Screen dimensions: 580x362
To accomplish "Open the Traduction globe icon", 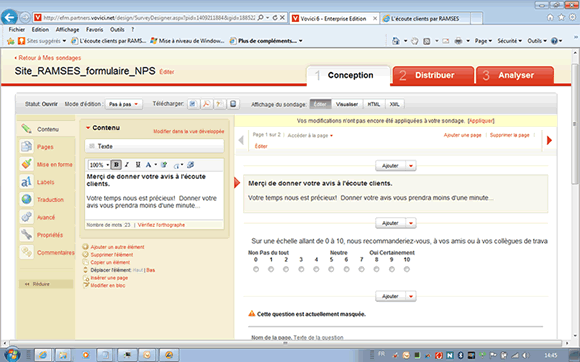I will point(26,199).
